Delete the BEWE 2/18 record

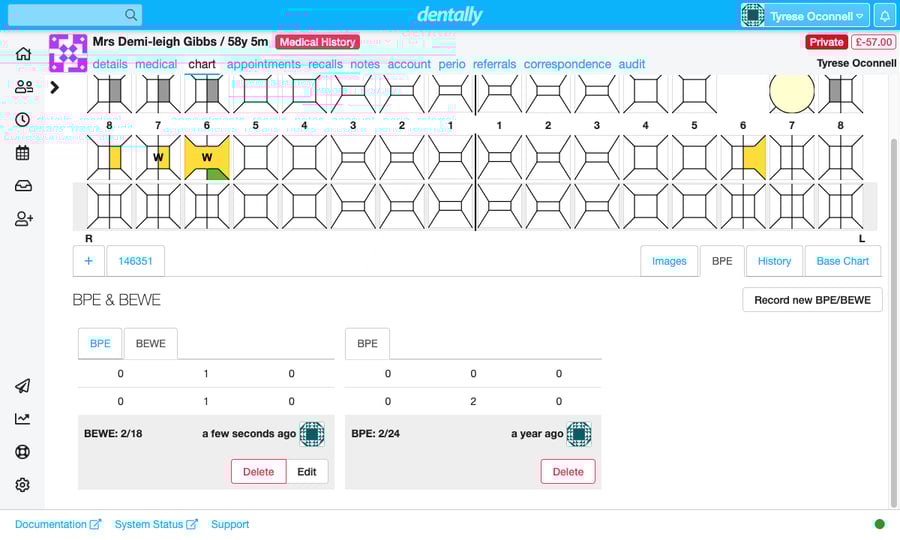tap(258, 472)
